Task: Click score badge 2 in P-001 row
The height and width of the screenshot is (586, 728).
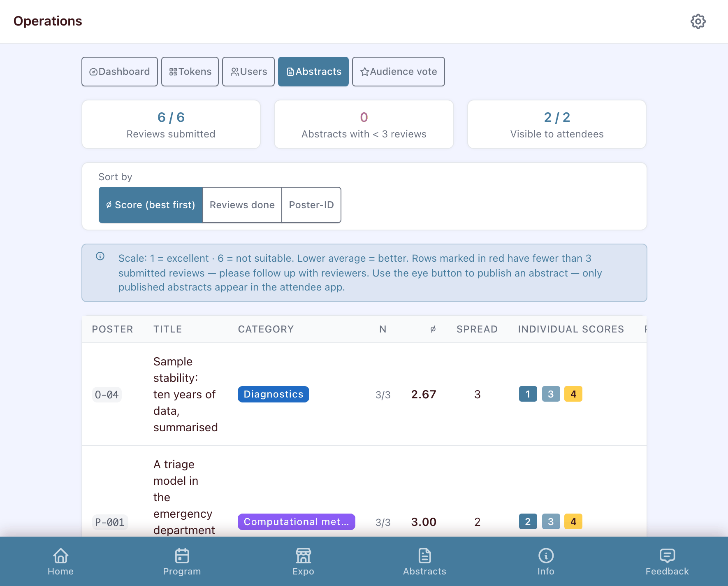Action: point(528,522)
